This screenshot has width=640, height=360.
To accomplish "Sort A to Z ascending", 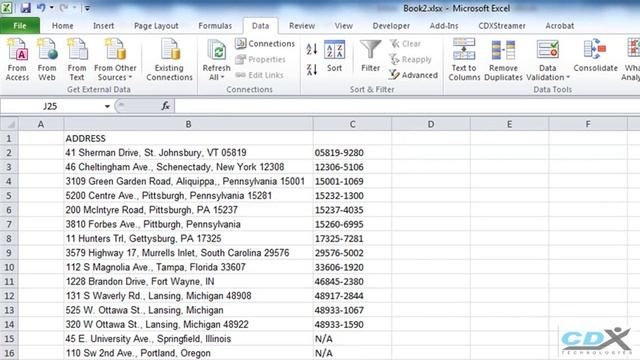I will [x=312, y=49].
